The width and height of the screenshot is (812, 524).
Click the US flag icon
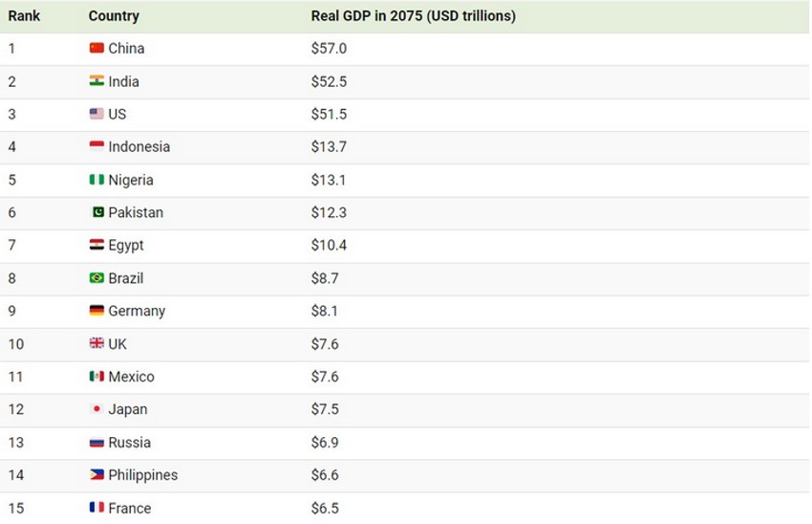pos(96,114)
